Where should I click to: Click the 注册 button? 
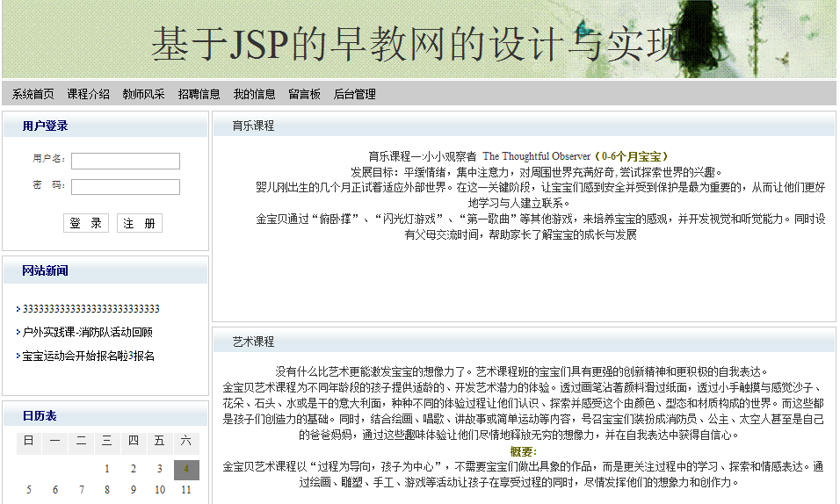pos(139,224)
